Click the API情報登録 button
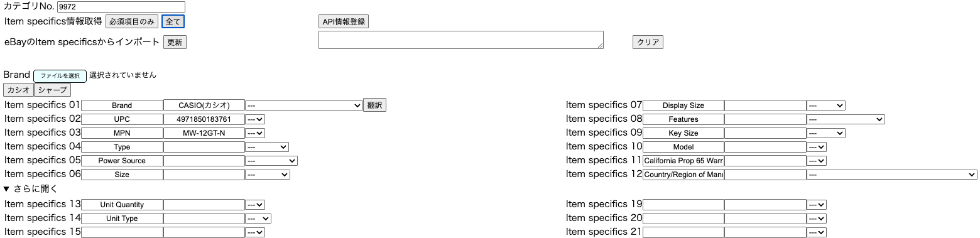The height and width of the screenshot is (238, 980). [343, 21]
